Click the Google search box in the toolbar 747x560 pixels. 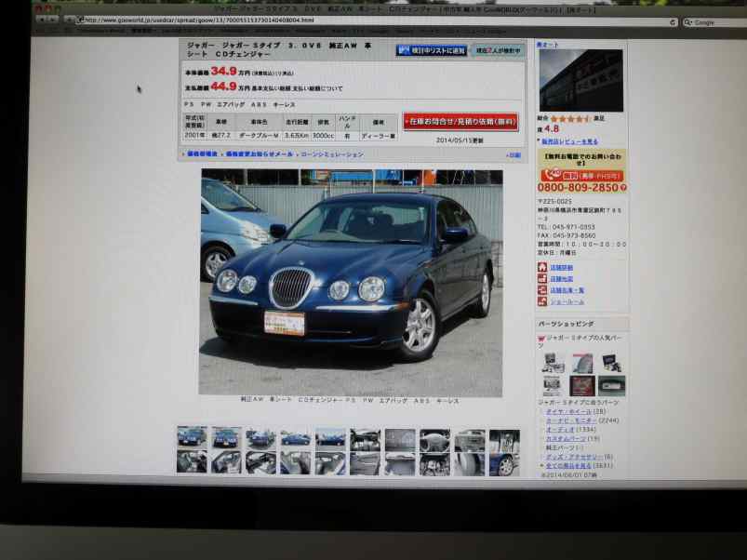coord(714,22)
